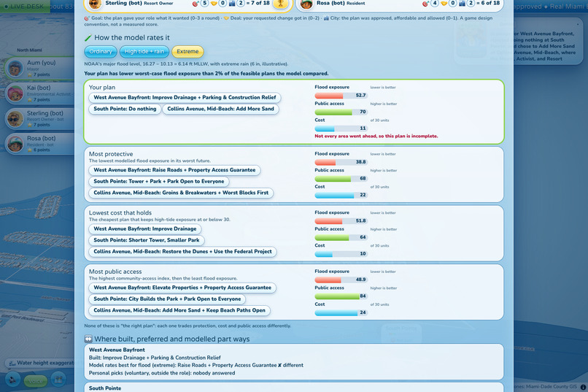The image size is (588, 392).
Task: Click chip 'Restore the Dunes + Use the Federal Project'
Action: pyautogui.click(x=182, y=252)
